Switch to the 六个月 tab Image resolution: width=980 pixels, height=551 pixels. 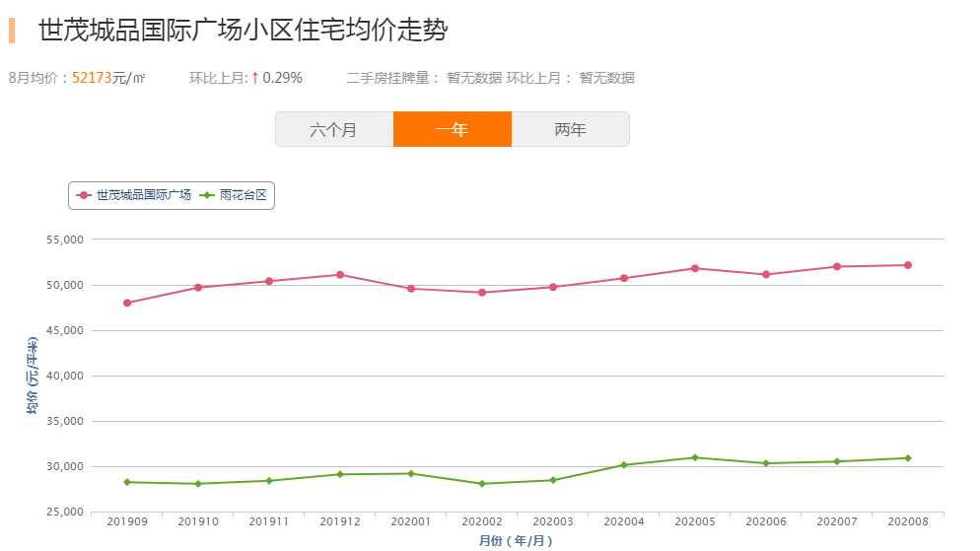333,129
